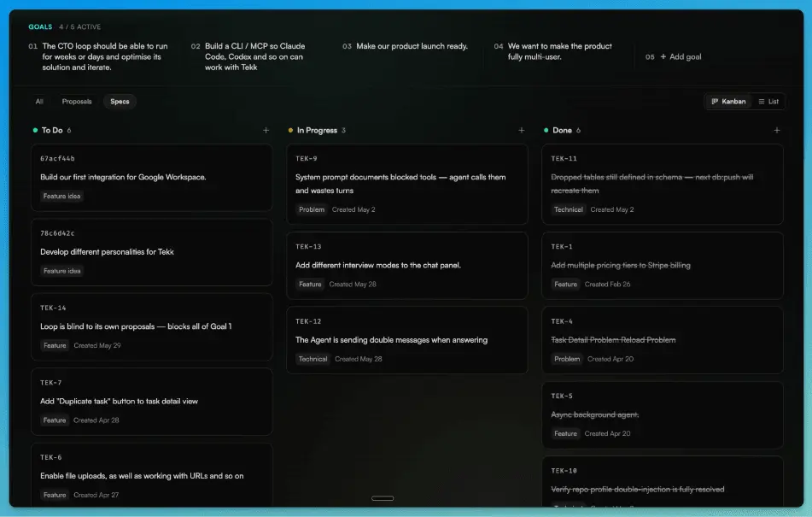Viewport: 812px width, 517px height.
Task: Open TEK-6 Enable file uploads card
Action: 152,474
